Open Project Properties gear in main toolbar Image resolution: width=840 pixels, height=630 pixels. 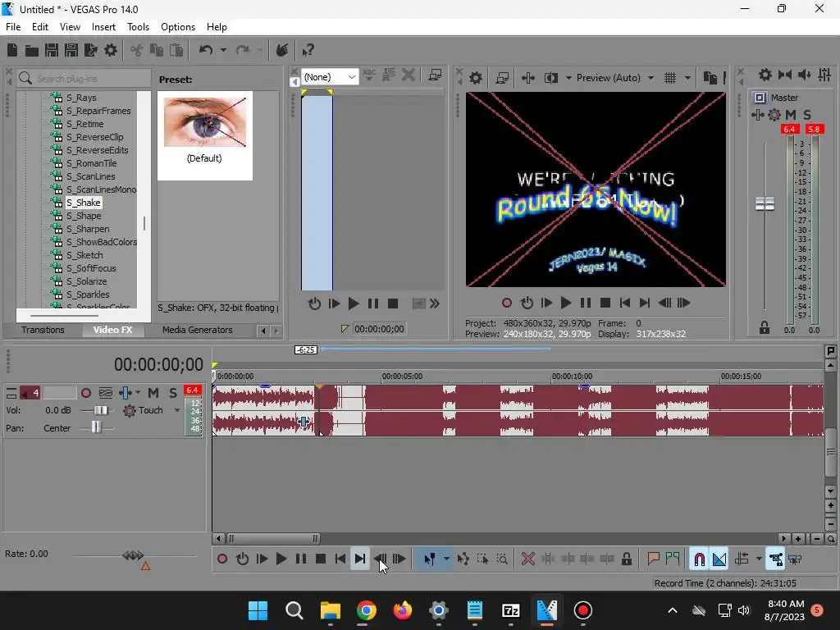[111, 50]
